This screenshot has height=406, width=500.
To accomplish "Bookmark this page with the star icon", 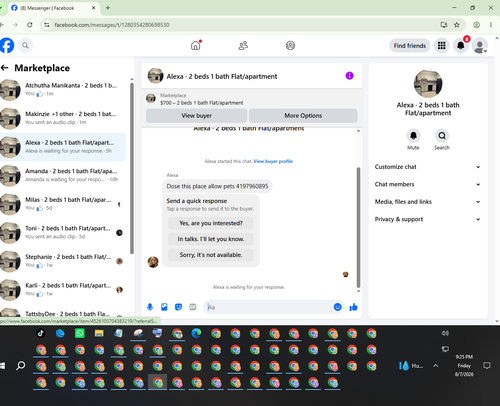I will click(457, 25).
